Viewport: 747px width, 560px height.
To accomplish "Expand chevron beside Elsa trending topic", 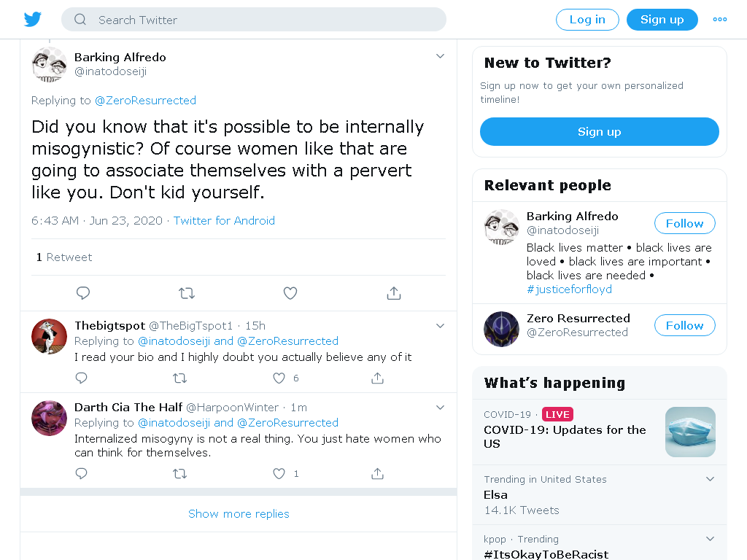I will [710, 479].
